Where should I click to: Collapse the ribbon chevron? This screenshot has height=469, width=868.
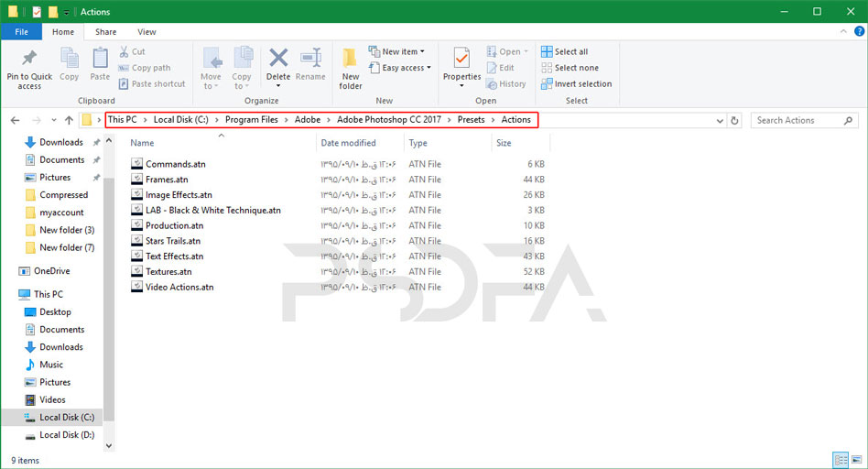[843, 31]
